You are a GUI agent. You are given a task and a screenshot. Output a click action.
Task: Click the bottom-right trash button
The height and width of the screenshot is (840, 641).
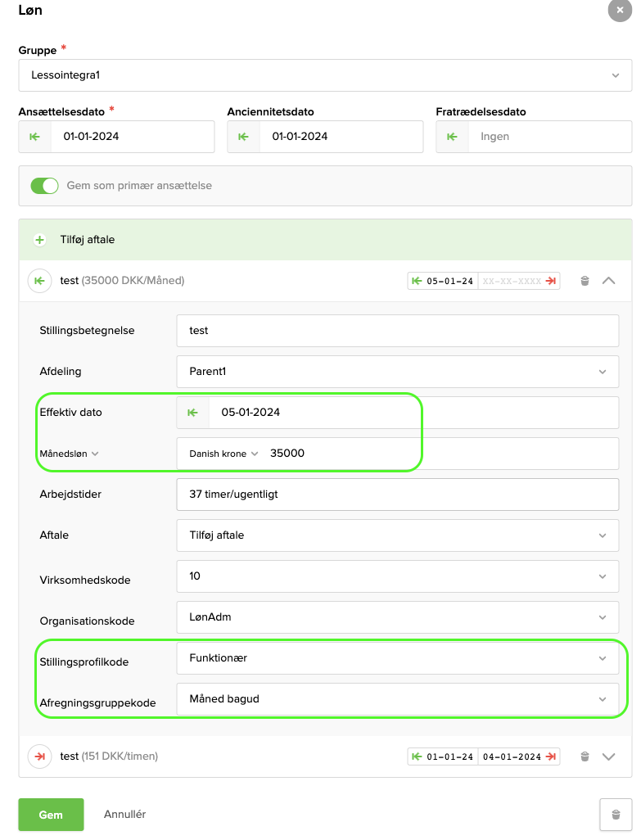pyautogui.click(x=616, y=815)
